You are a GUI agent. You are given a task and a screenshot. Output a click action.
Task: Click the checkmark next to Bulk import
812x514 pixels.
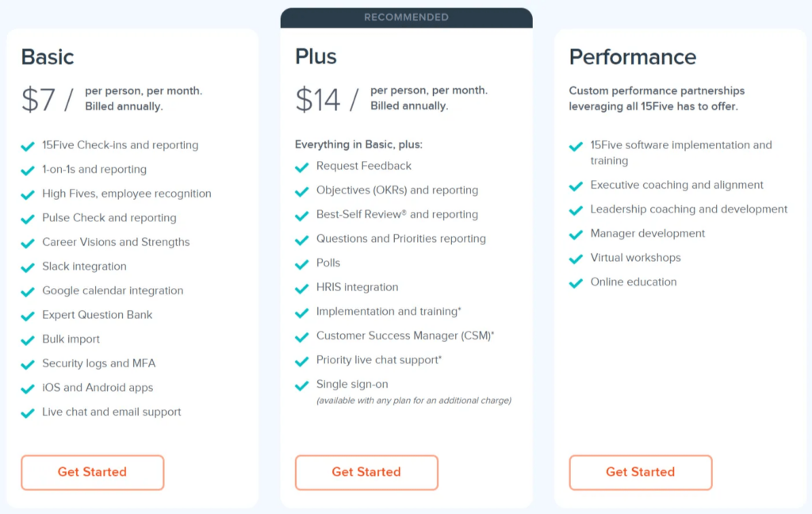click(28, 340)
